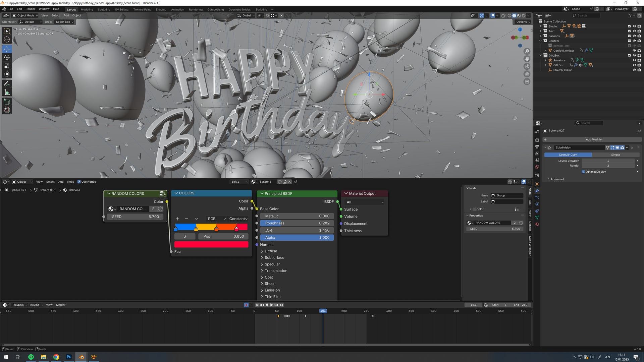The width and height of the screenshot is (644, 362).
Task: Activate the Scale tool
Action: pyautogui.click(x=7, y=66)
